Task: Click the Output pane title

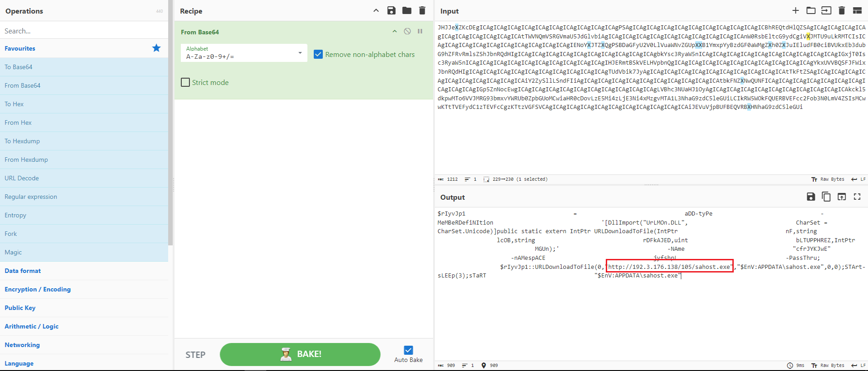Action: (453, 197)
